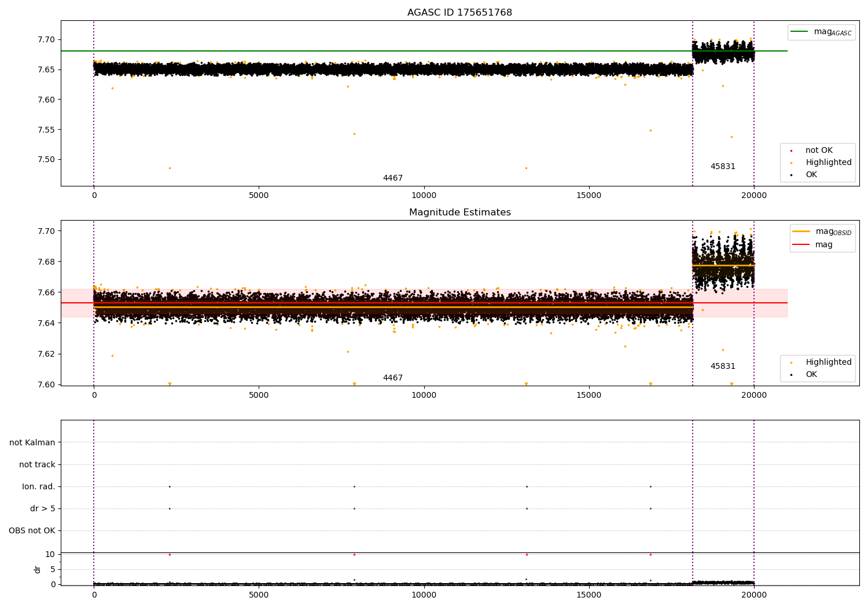Image resolution: width=868 pixels, height=608 pixels.
Task: Click the "dr" y-axis label
Action: coord(38,569)
